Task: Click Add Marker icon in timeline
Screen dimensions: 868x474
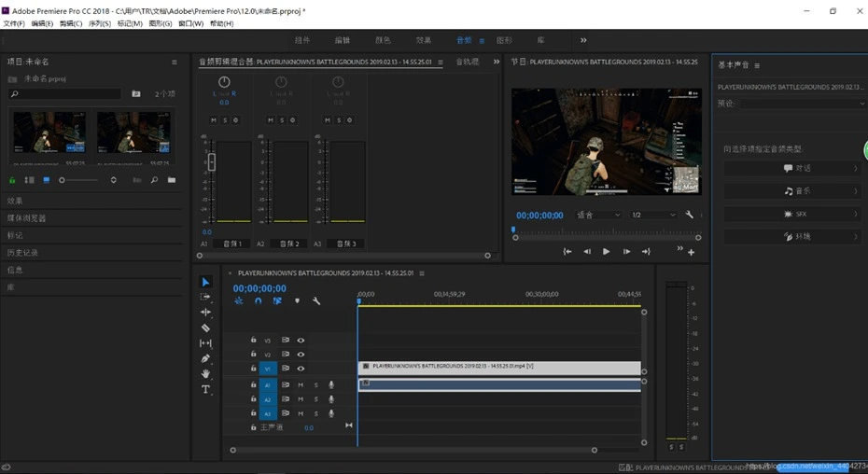Action: (x=298, y=300)
